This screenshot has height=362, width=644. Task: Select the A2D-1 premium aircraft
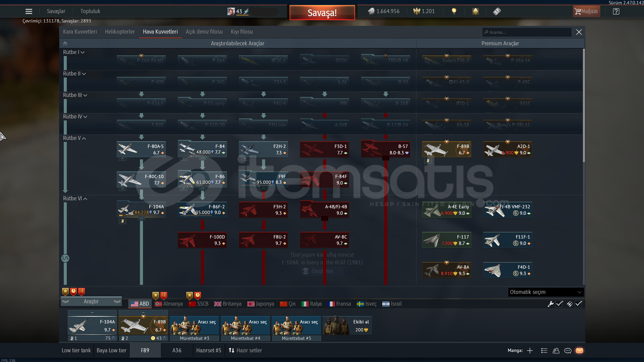coord(508,149)
